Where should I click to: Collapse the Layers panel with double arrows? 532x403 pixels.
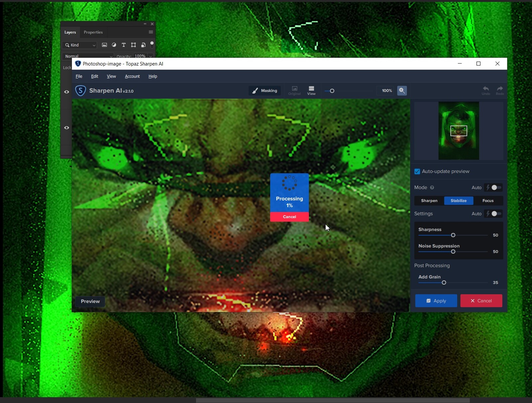(145, 24)
